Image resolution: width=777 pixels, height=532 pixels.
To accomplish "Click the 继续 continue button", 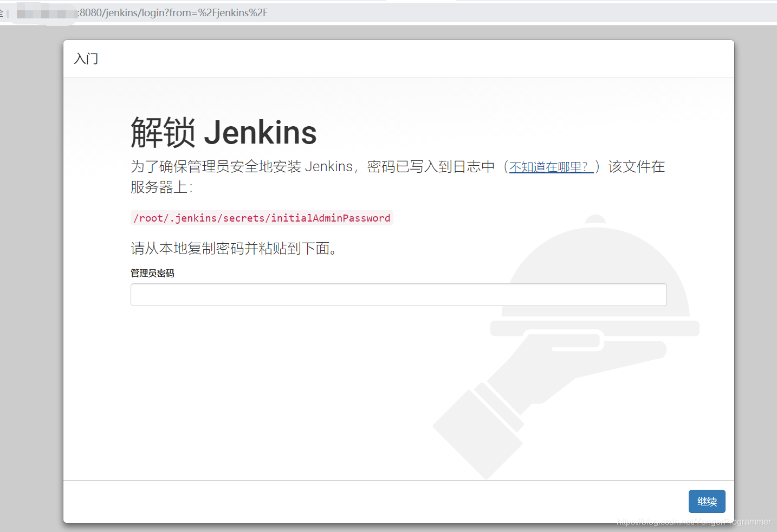I will pyautogui.click(x=707, y=501).
